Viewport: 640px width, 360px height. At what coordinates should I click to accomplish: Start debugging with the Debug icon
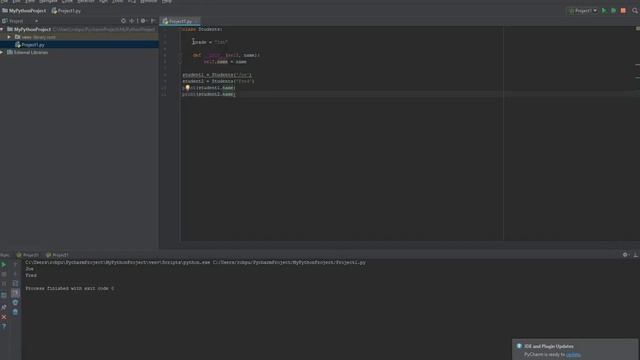[613, 11]
